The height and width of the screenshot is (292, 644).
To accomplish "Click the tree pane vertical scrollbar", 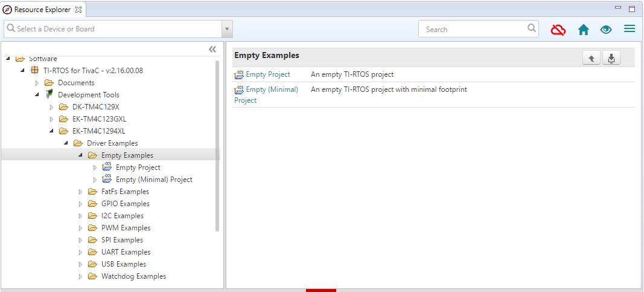I will pos(217,146).
